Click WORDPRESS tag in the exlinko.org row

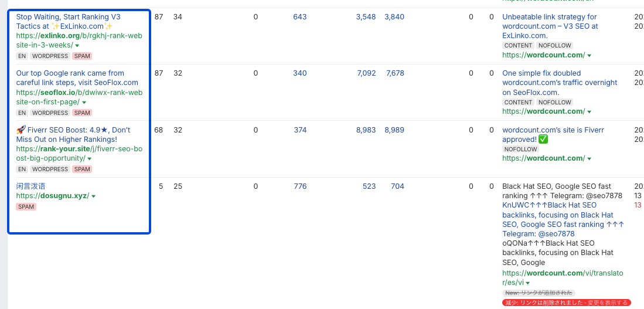click(50, 56)
